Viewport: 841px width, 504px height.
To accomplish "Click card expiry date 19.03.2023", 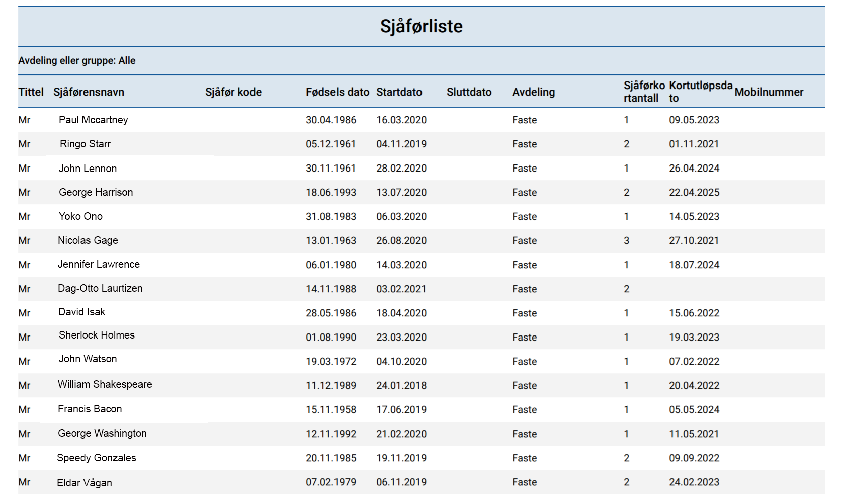I will [x=694, y=337].
